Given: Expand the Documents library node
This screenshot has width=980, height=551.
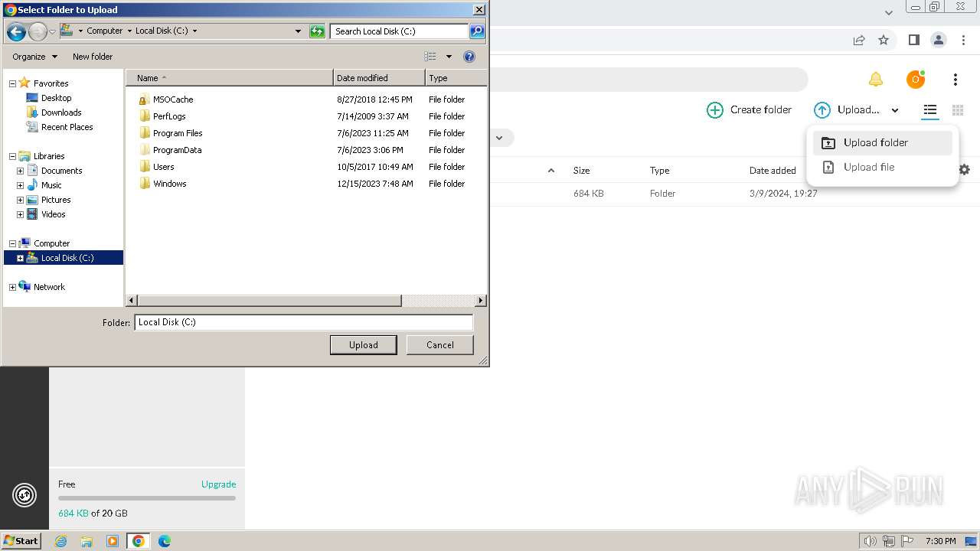Looking at the screenshot, I should 20,171.
